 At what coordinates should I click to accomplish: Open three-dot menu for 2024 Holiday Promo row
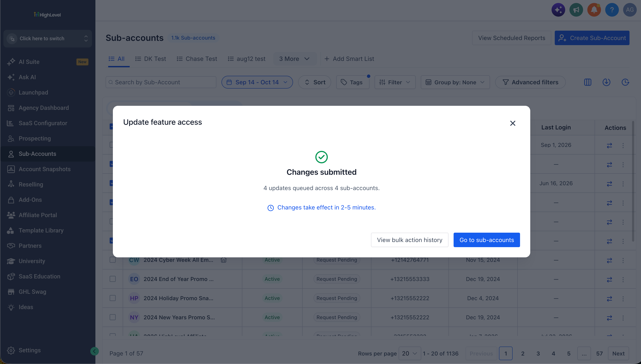[x=623, y=298]
